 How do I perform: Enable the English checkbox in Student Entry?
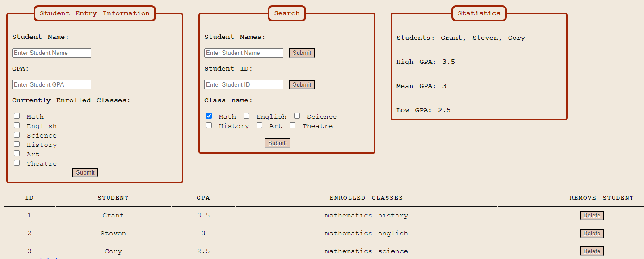[17, 125]
